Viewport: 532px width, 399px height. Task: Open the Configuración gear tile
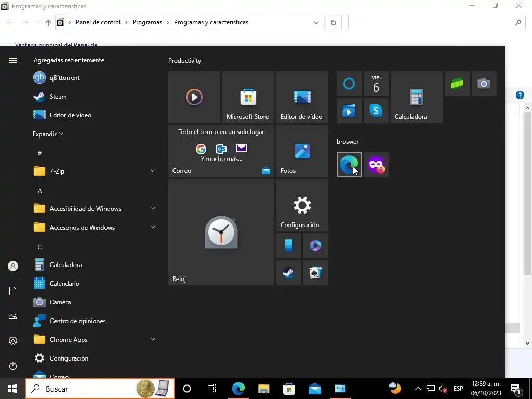302,205
